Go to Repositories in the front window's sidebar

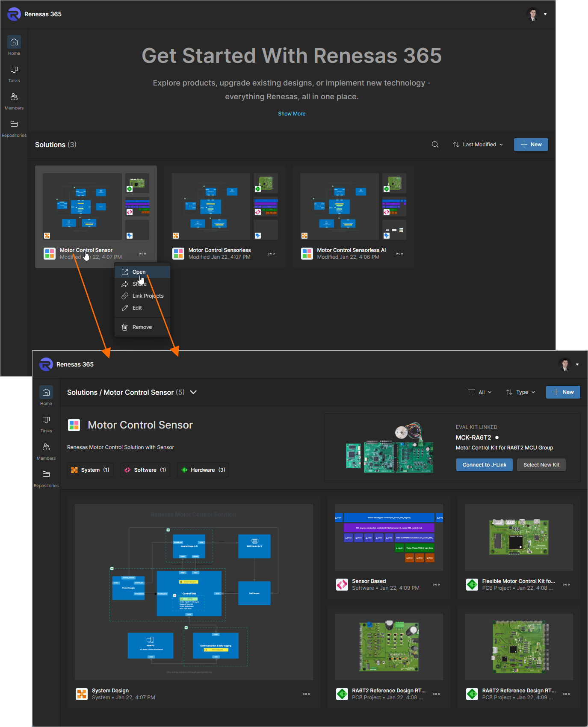click(46, 479)
